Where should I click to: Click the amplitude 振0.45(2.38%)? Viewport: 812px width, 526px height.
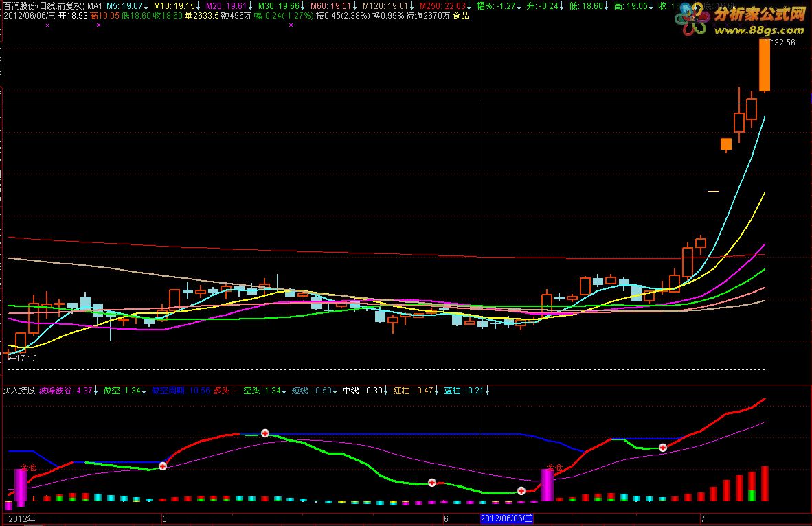pos(343,16)
